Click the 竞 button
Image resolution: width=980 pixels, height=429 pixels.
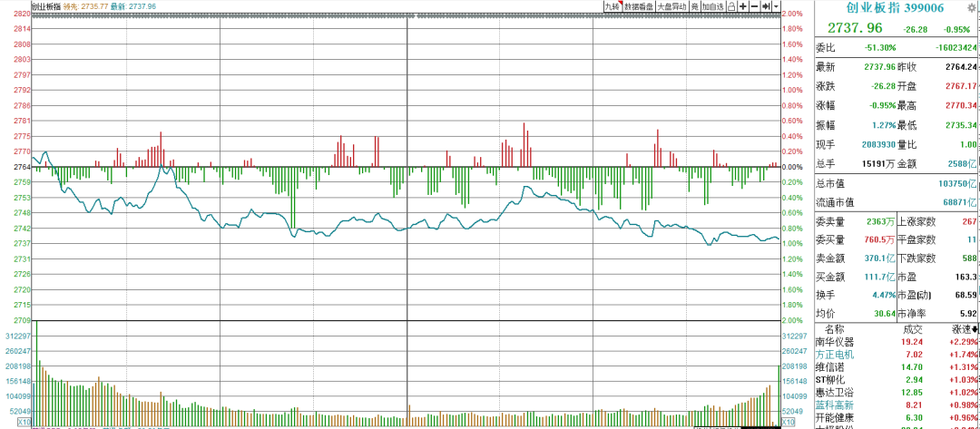[x=695, y=6]
